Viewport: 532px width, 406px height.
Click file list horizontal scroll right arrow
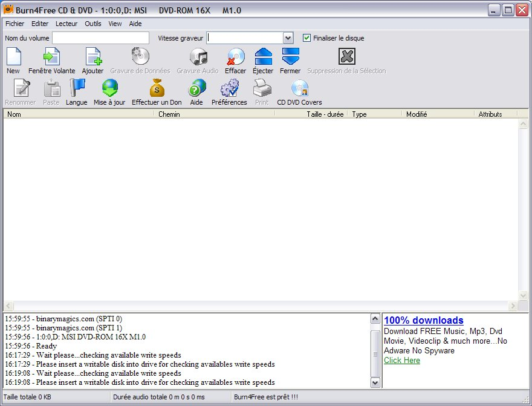point(513,306)
